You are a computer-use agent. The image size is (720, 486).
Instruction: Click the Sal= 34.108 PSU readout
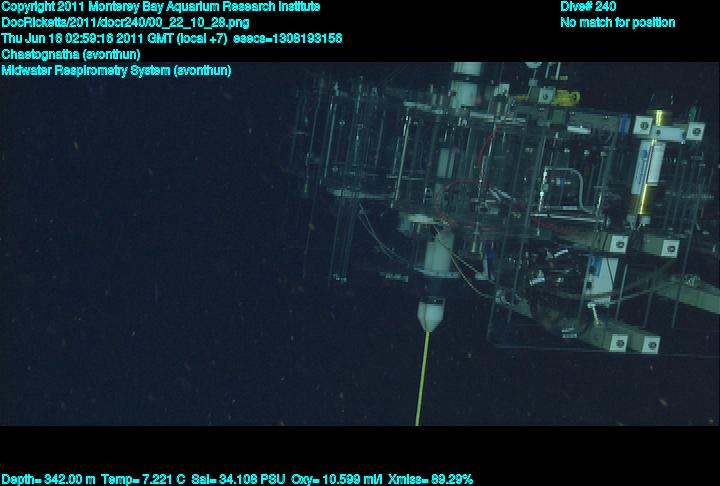point(238,480)
